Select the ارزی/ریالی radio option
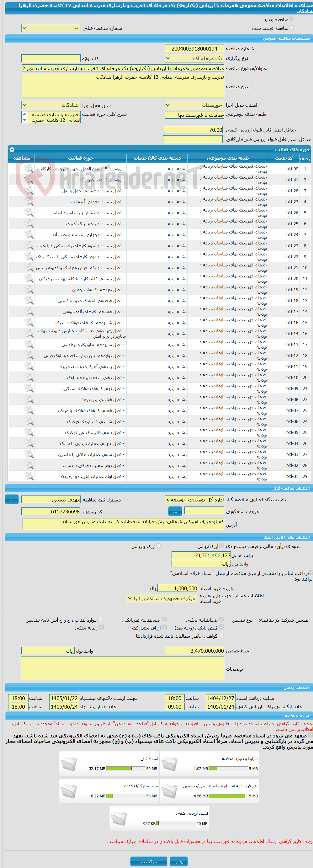Viewport: 313px width, 868px height. click(221, 545)
